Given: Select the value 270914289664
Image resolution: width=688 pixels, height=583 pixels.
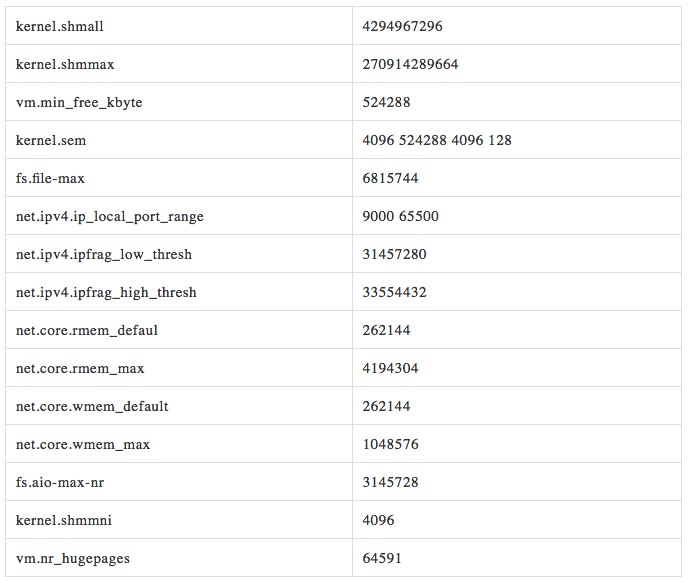Looking at the screenshot, I should point(410,64).
